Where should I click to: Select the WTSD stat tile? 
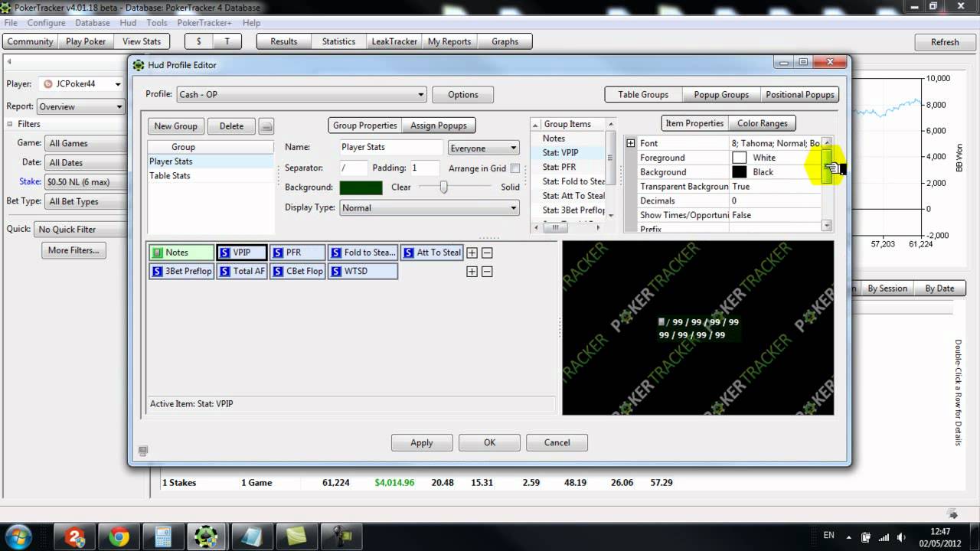[363, 271]
